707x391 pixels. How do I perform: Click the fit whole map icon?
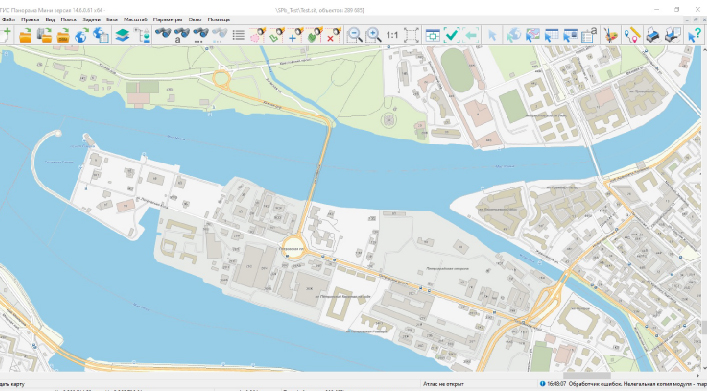point(411,35)
